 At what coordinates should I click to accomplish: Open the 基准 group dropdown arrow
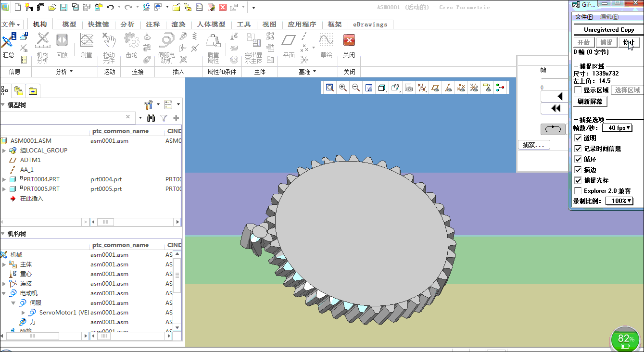(315, 72)
